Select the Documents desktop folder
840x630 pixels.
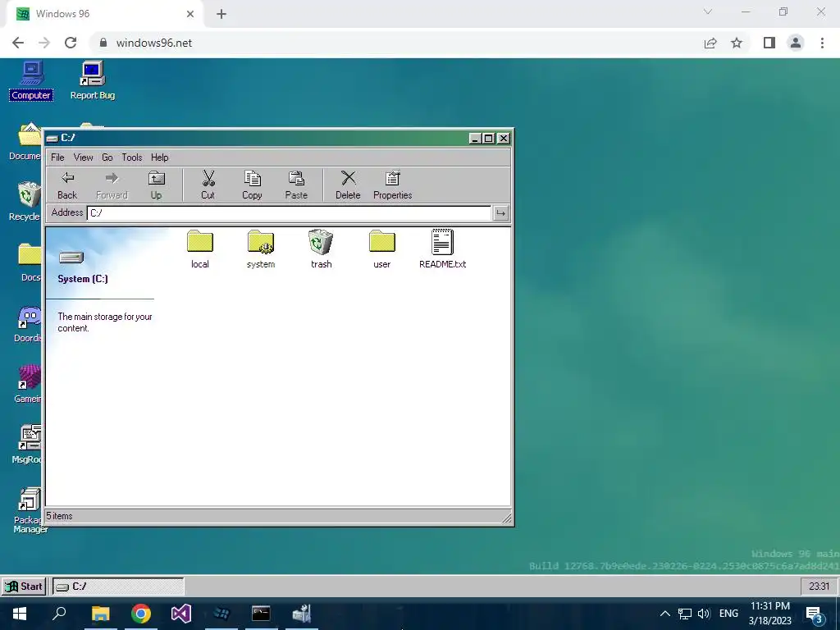pos(25,141)
